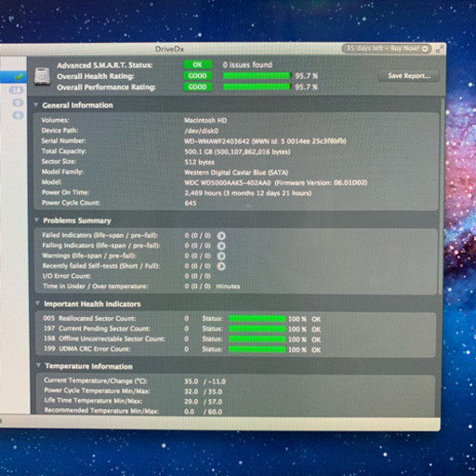Click the hard drive icon beside the S.M.A.R.T. status
476x476 pixels.
[43, 76]
